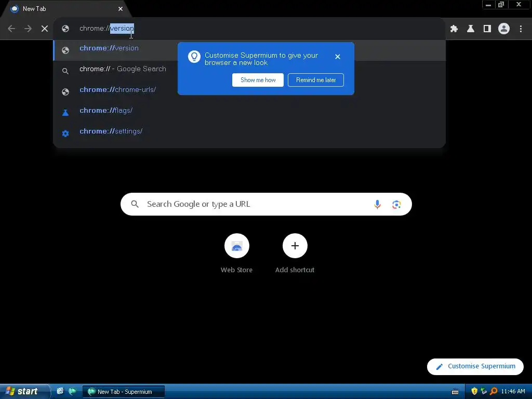
Task: Click globe icon beside chrome://chrome-urls/ suggestion
Action: coord(65,92)
